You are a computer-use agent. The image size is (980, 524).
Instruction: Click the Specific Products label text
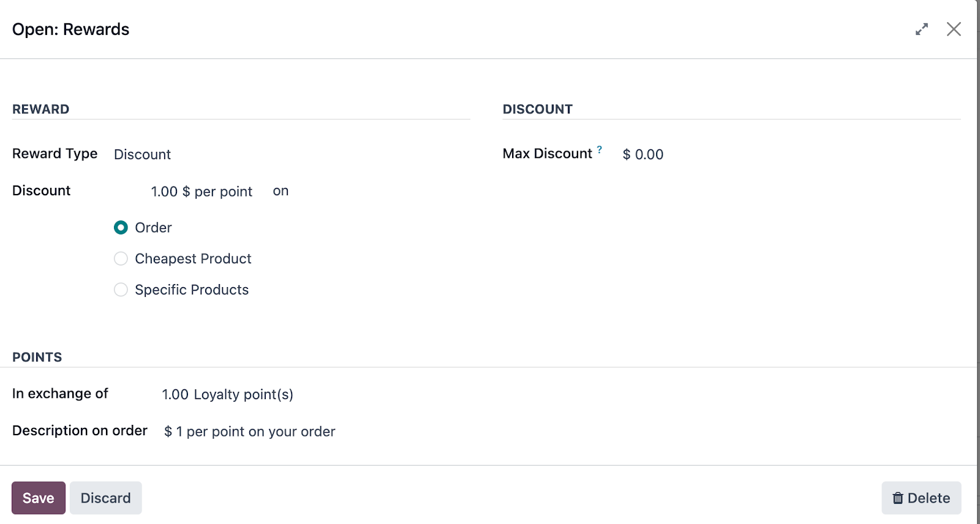point(192,290)
